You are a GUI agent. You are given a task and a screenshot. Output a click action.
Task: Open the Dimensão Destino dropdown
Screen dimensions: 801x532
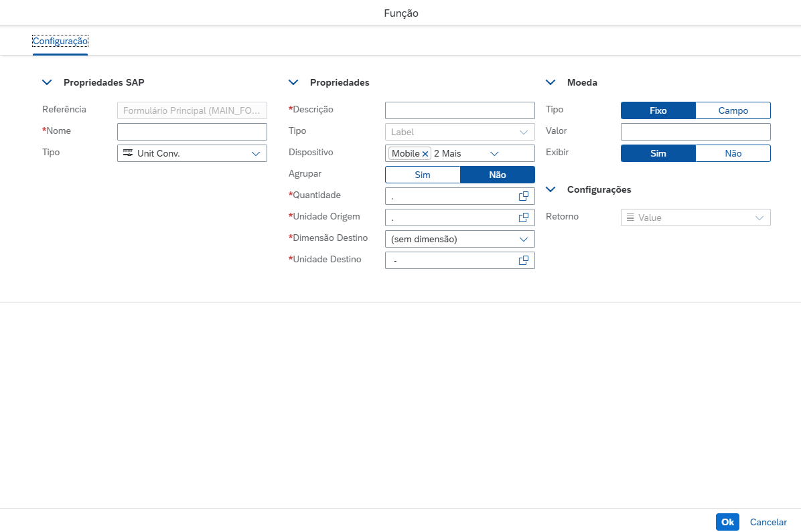point(524,239)
